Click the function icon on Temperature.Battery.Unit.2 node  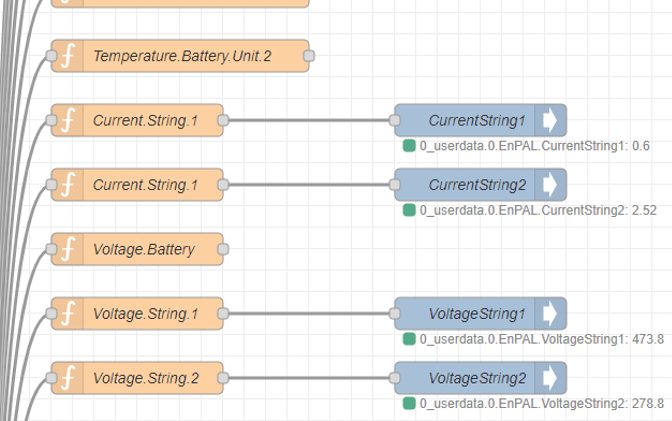click(x=68, y=56)
